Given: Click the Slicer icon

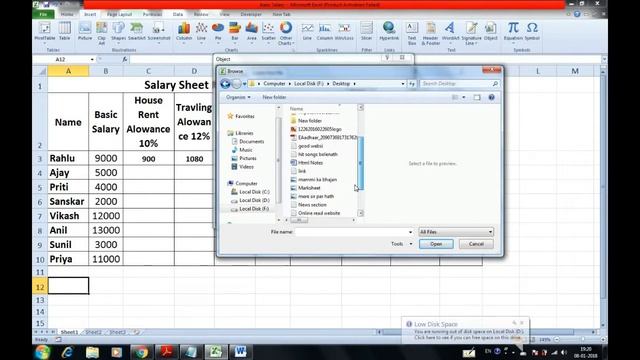Looking at the screenshot, I should point(367,31).
